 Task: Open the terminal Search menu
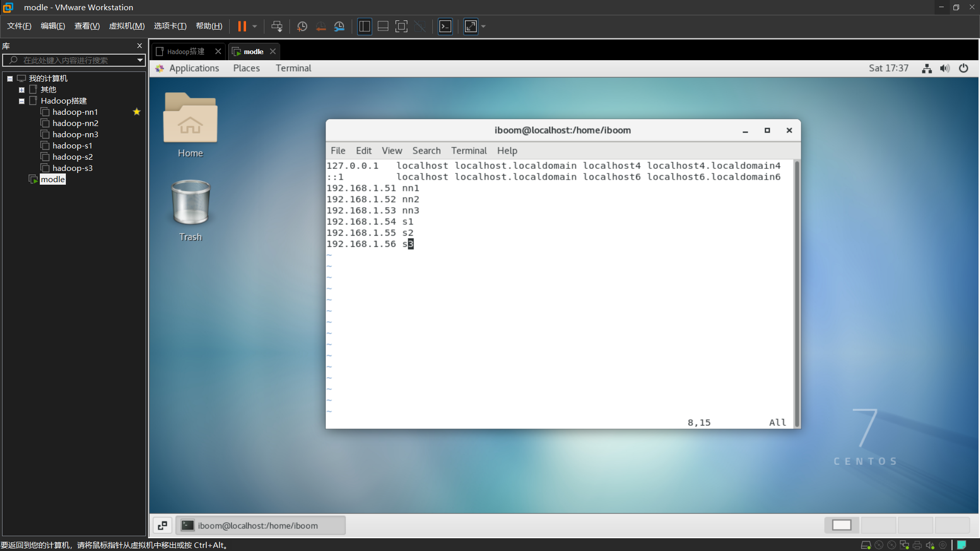pyautogui.click(x=426, y=151)
